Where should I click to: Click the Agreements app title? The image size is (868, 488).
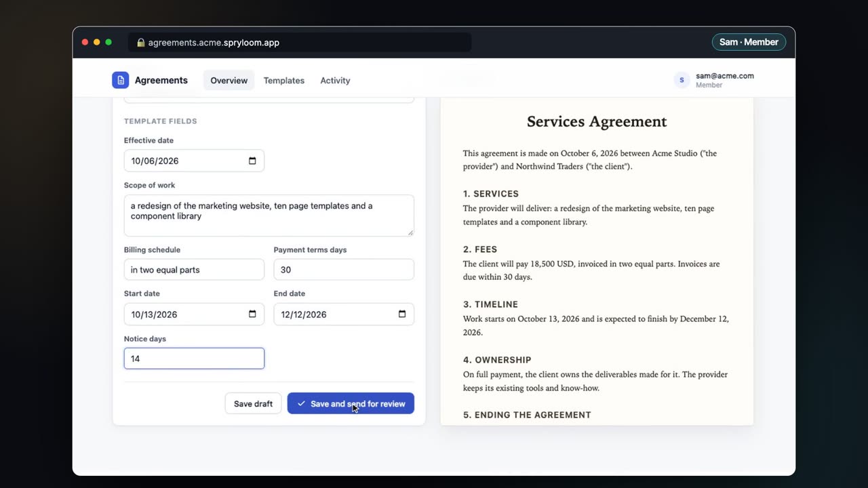click(x=161, y=80)
